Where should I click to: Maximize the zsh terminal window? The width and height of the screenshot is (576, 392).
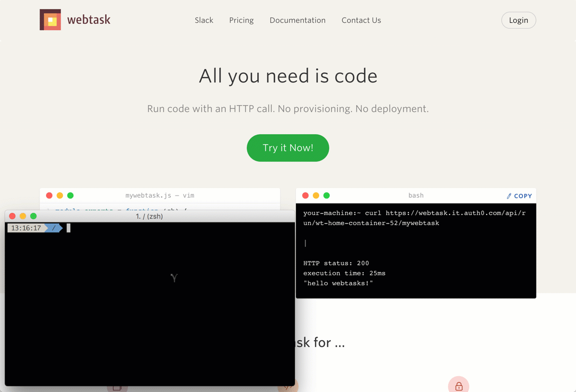pos(33,216)
